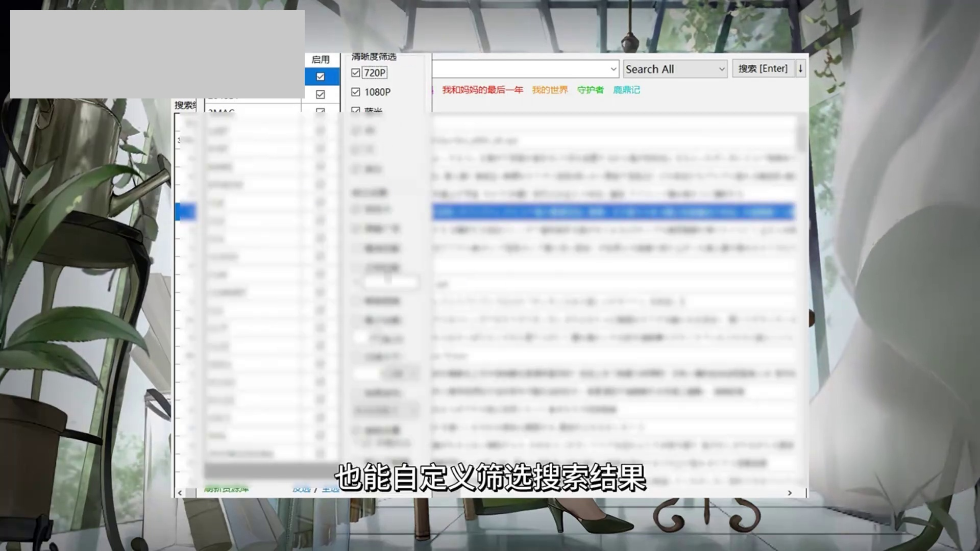Open the orange 我的世界 link

coord(550,90)
